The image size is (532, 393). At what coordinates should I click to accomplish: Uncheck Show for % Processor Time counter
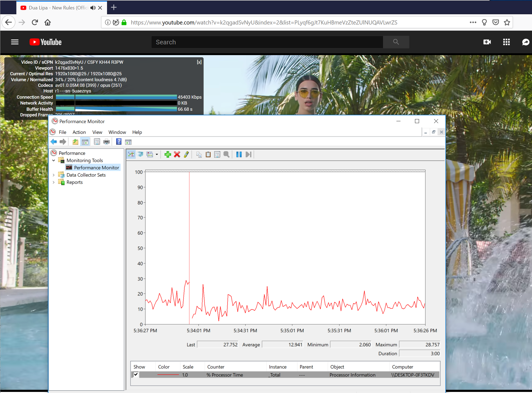coord(136,374)
